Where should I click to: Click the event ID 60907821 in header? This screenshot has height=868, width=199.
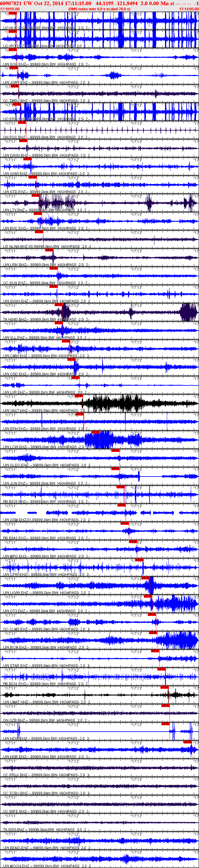coord(11,3)
